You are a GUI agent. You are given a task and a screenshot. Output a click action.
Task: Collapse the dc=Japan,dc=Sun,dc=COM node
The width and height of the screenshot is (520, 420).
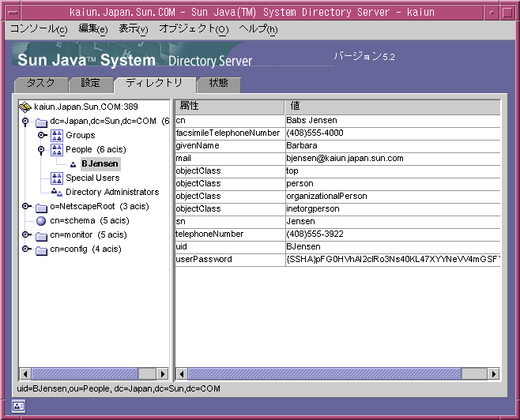click(25, 122)
